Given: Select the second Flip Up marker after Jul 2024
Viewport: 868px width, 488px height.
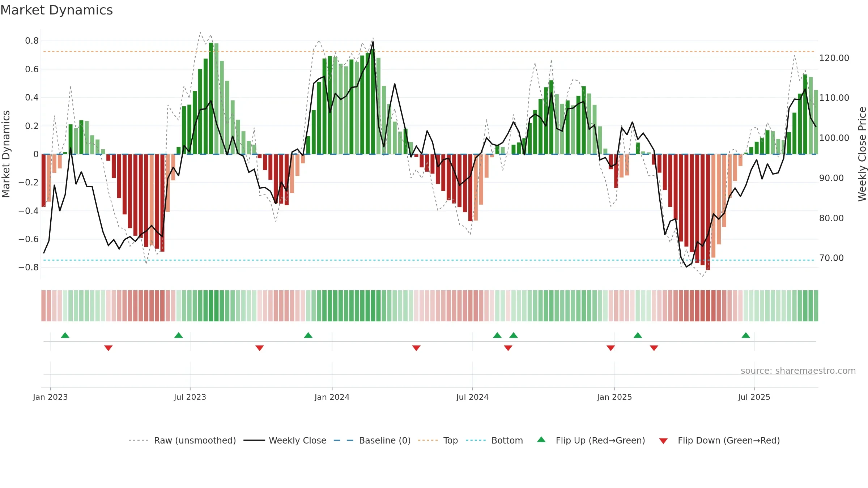Looking at the screenshot, I should [514, 335].
